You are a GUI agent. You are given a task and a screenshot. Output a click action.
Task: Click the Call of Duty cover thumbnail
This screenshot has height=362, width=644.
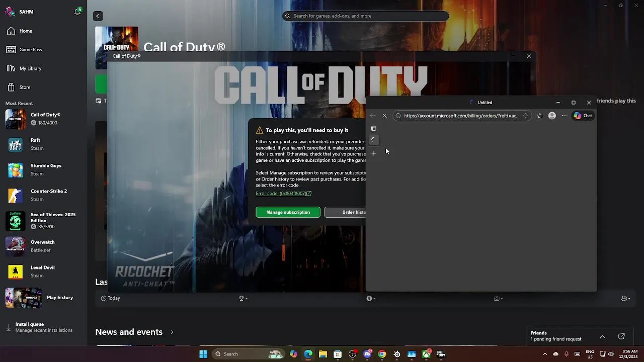[117, 48]
